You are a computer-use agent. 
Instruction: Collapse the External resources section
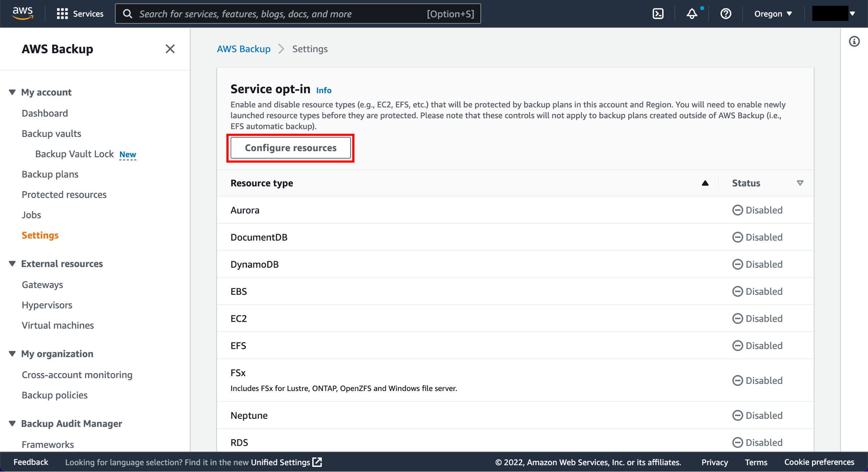(x=12, y=263)
